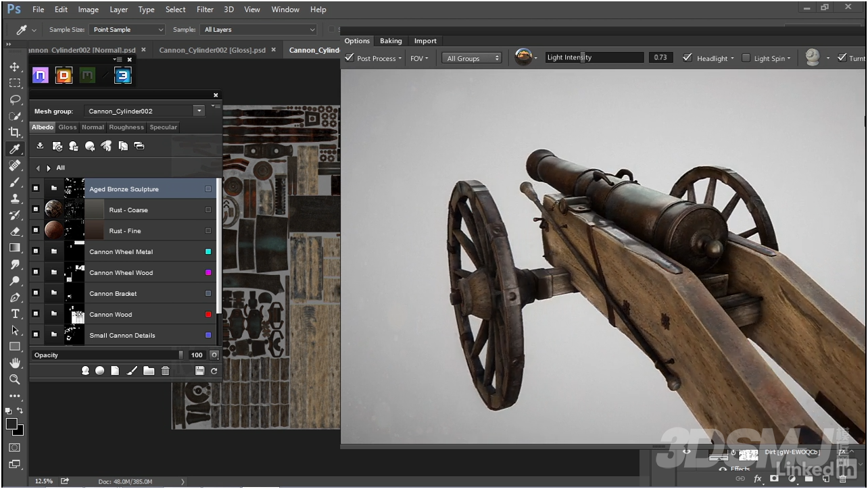Open the Sample All Layers dropdown
This screenshot has width=868, height=489.
pyautogui.click(x=259, y=30)
